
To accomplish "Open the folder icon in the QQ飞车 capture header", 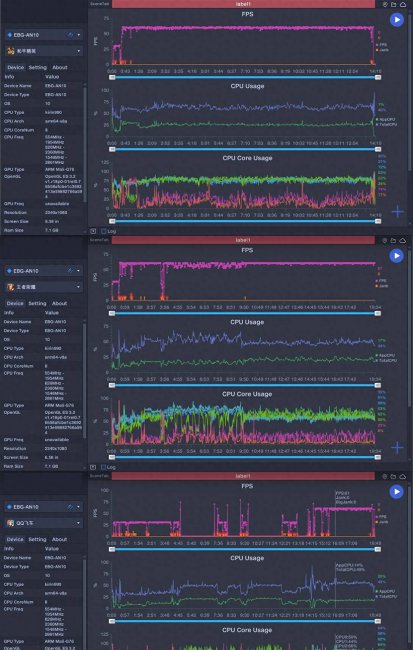I will point(394,477).
